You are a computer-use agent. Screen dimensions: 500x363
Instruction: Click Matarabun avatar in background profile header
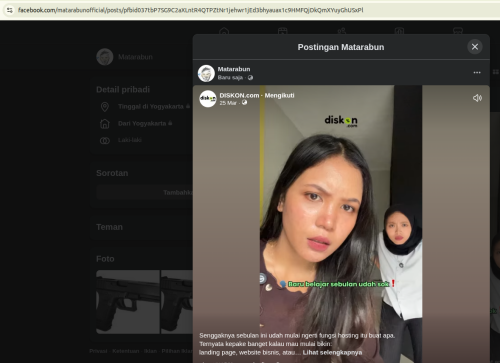click(x=105, y=57)
